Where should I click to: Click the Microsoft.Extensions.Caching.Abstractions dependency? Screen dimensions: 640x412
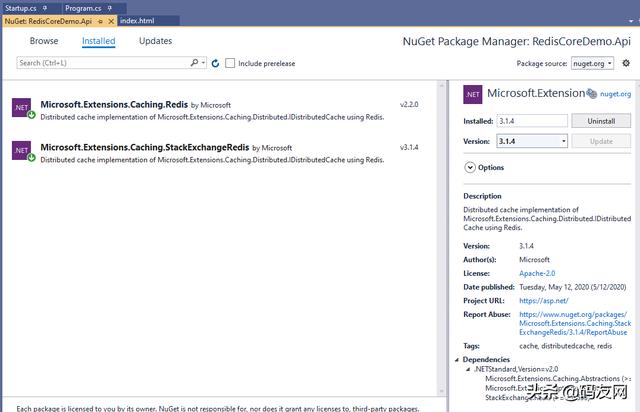(558, 379)
